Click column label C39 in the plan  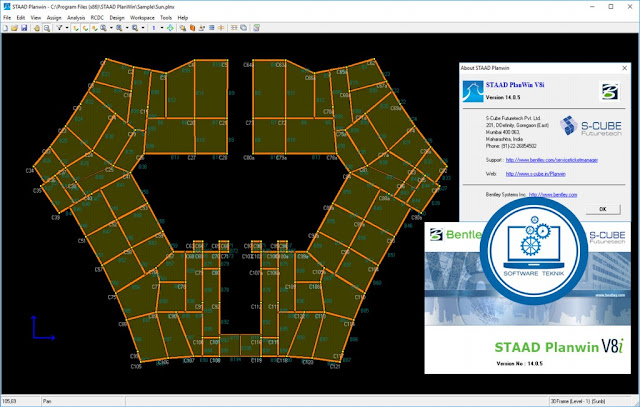[56, 218]
